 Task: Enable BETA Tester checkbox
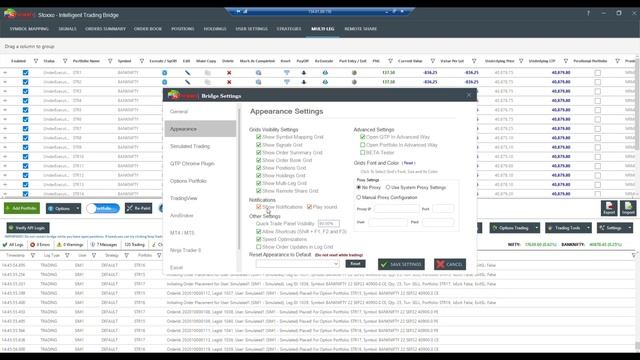coord(362,153)
